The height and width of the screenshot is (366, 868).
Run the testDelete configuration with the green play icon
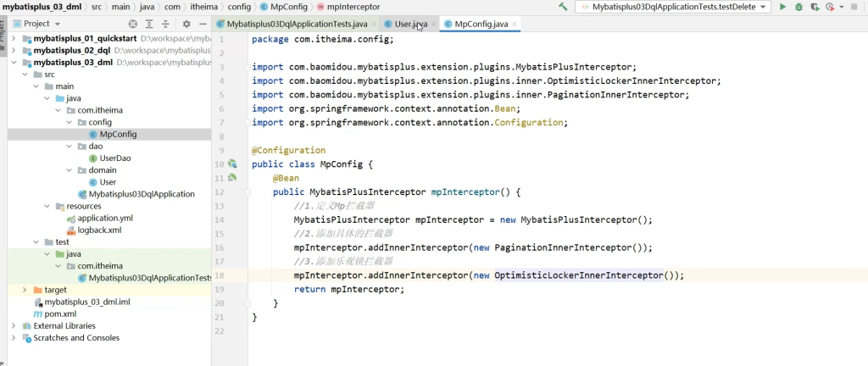782,7
